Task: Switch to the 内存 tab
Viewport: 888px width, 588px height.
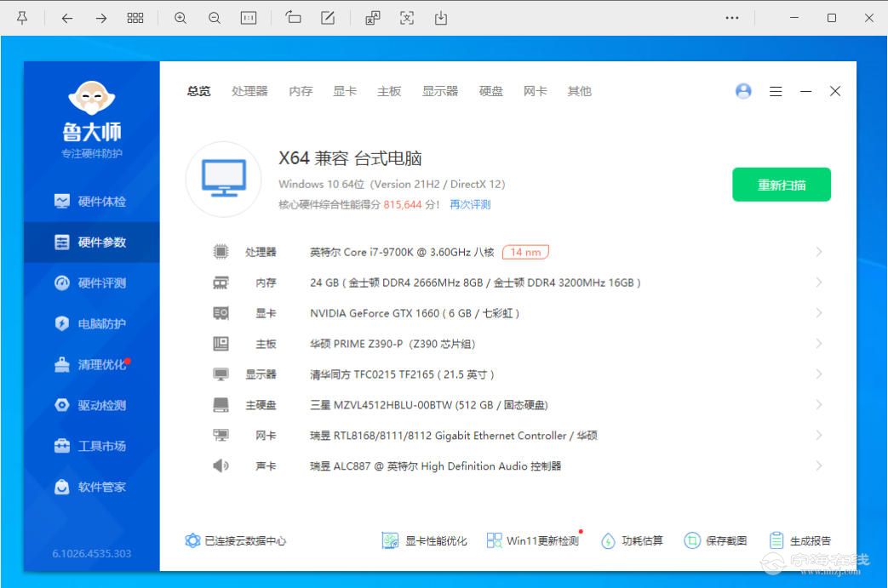Action: 301,91
